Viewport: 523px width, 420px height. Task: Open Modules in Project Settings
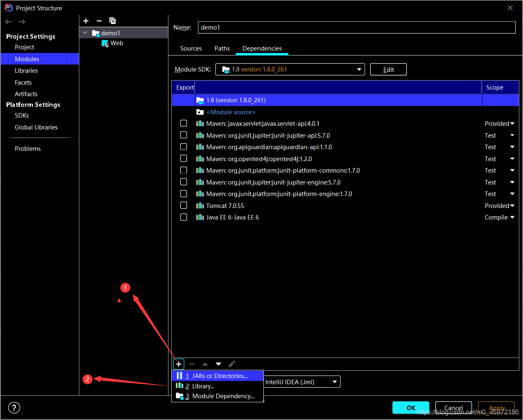click(x=40, y=59)
